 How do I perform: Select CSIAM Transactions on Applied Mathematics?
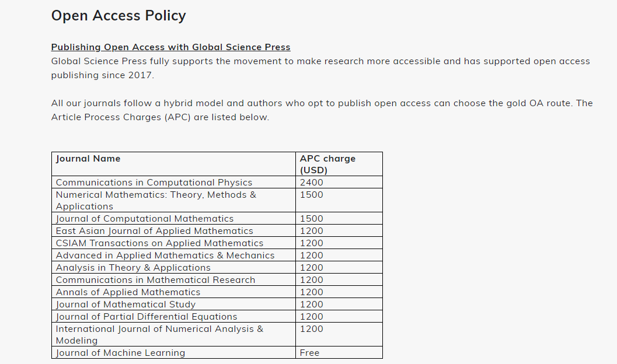tap(159, 243)
